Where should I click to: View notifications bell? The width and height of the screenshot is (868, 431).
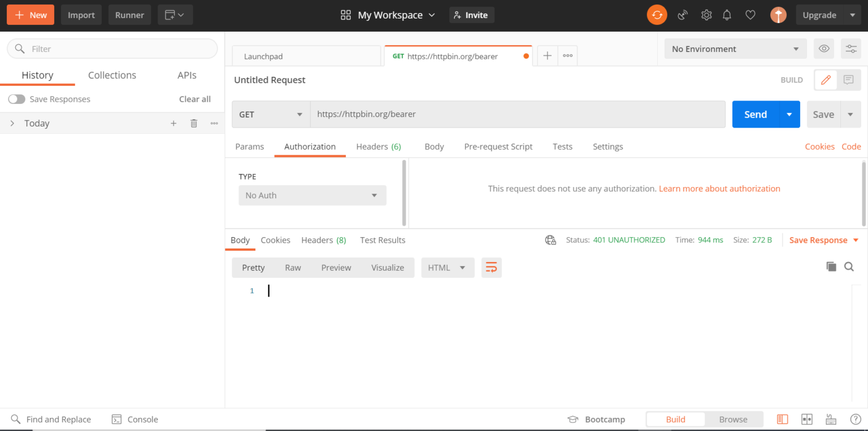[727, 15]
